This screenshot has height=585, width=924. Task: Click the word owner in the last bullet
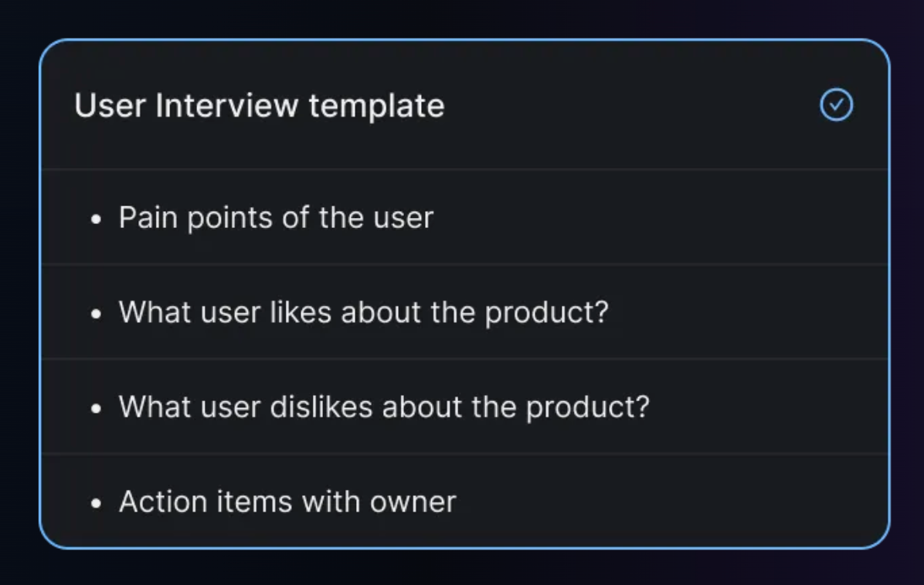[413, 502]
